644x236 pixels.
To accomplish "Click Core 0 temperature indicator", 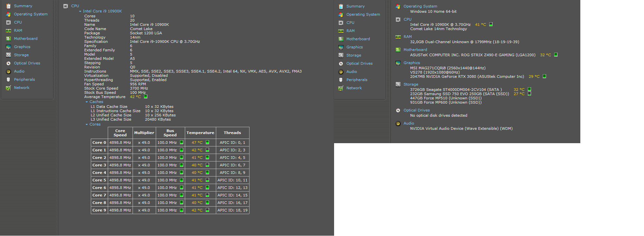I will (x=207, y=142).
